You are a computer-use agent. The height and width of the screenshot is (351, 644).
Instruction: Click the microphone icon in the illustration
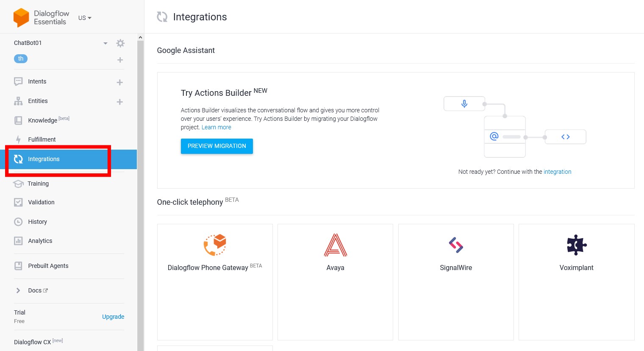coord(464,104)
